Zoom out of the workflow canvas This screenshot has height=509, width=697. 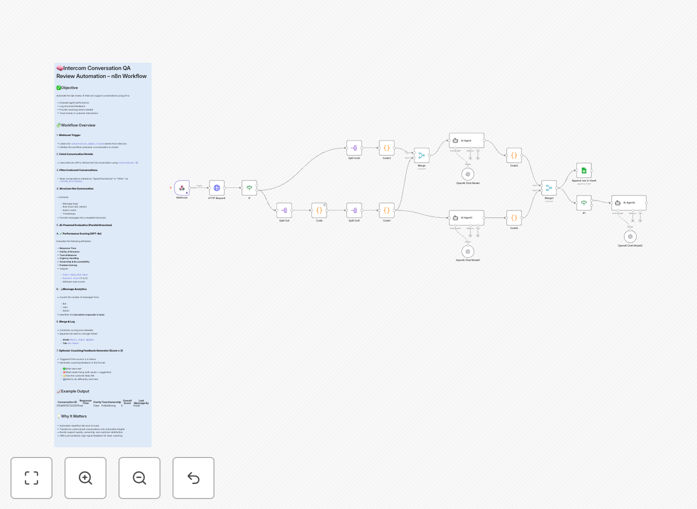point(139,478)
